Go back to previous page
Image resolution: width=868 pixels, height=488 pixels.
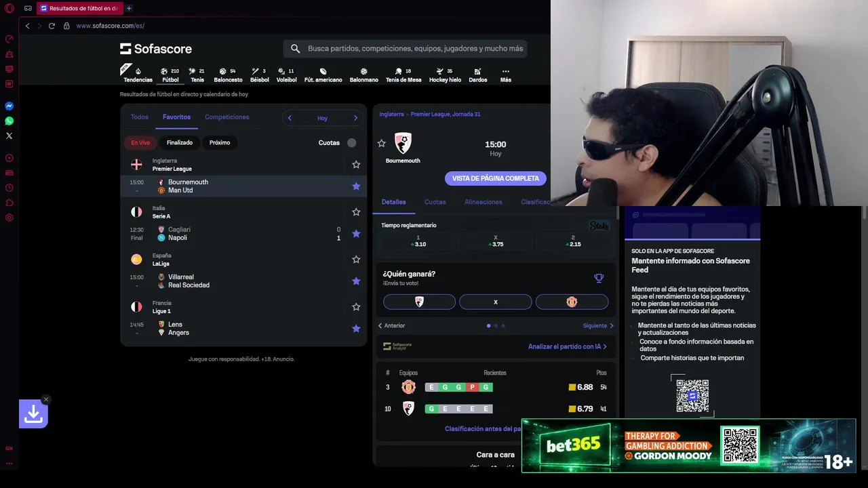pyautogui.click(x=27, y=26)
